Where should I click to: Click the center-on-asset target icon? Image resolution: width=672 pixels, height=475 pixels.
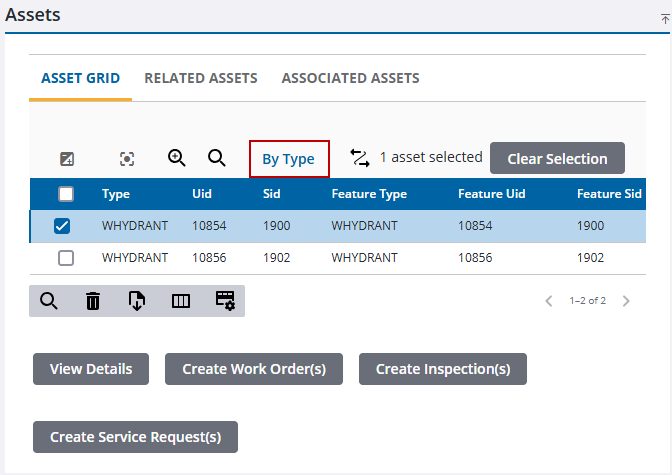127,159
